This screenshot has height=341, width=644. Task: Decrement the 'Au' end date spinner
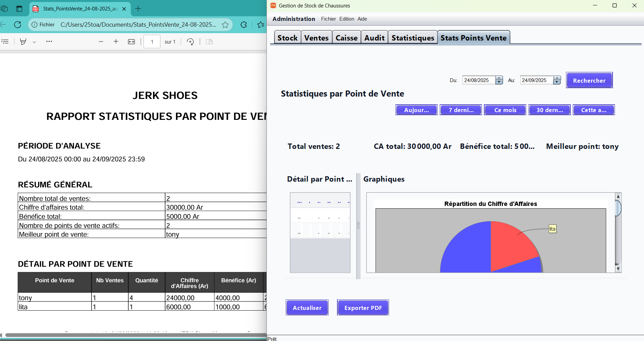(x=557, y=82)
